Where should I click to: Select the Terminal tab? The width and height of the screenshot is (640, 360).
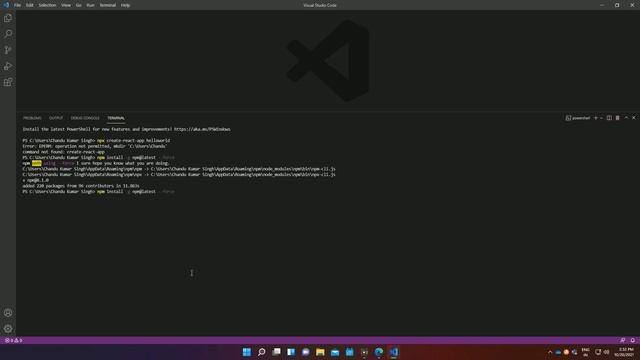pos(116,118)
